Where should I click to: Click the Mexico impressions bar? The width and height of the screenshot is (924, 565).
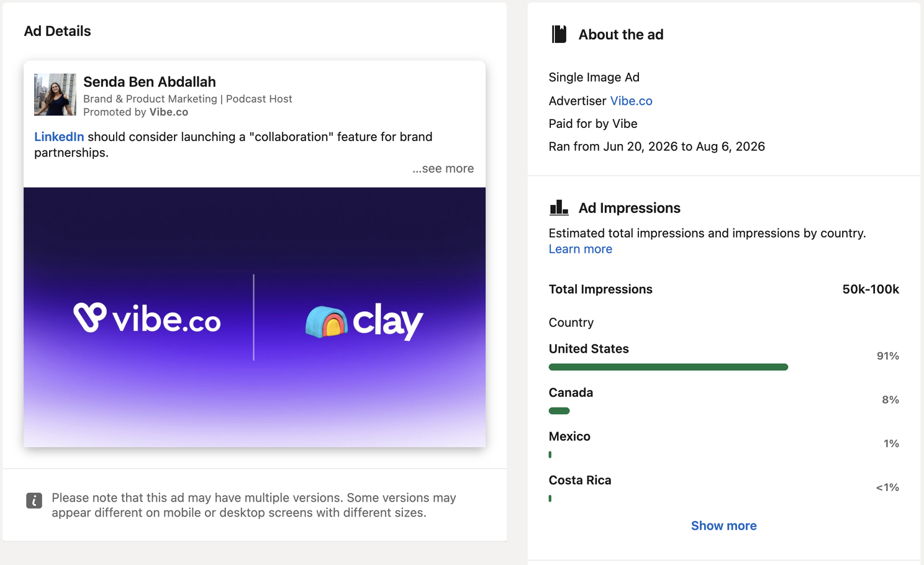pyautogui.click(x=550, y=454)
